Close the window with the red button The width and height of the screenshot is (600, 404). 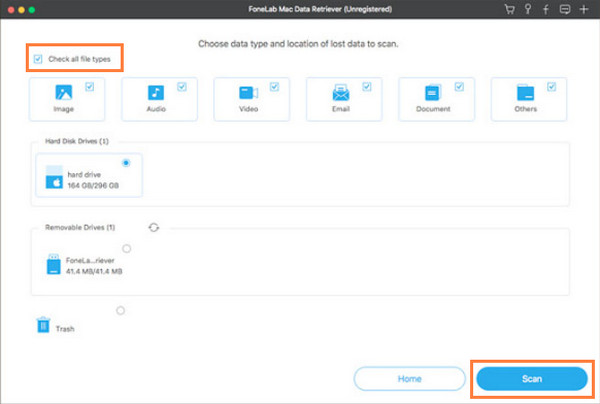(11, 10)
